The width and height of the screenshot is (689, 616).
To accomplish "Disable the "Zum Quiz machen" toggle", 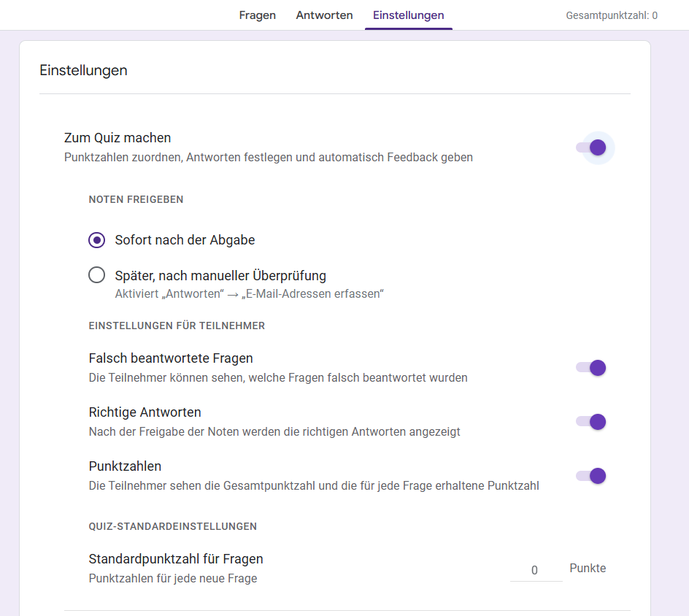I will click(x=597, y=147).
